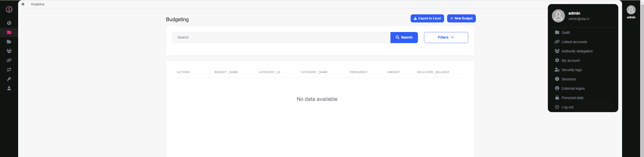Create a New Budget
Viewport: 644px width, 157px height.
[461, 18]
